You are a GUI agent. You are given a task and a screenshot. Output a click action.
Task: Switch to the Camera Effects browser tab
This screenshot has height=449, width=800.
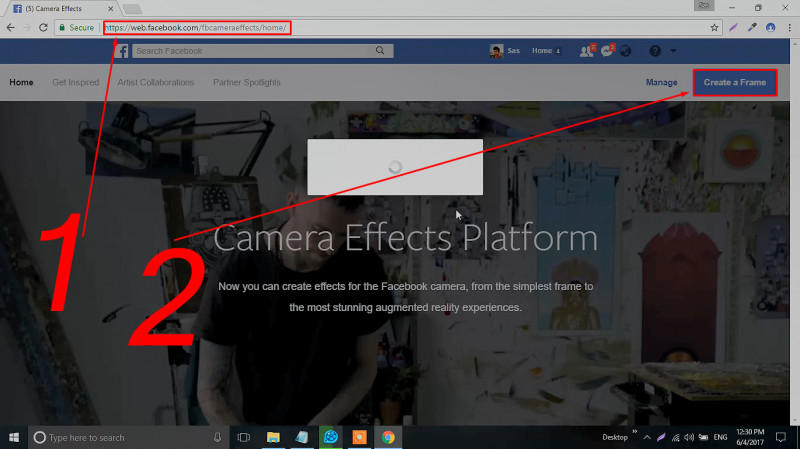59,9
